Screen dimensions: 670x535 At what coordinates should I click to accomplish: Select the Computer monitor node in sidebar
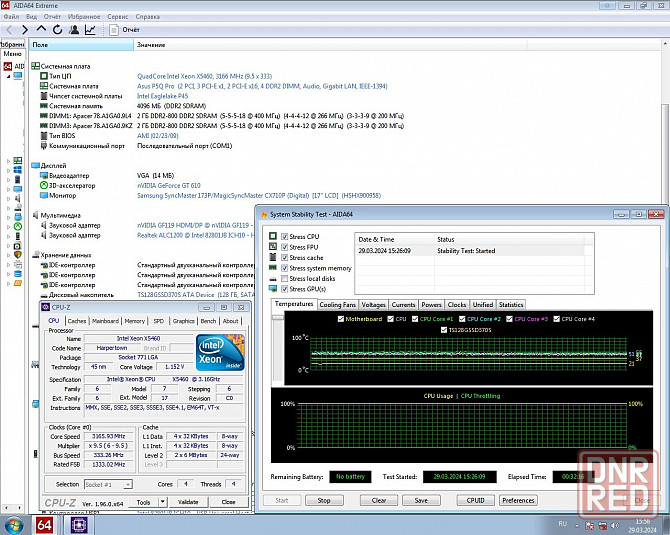pyautogui.click(x=18, y=76)
